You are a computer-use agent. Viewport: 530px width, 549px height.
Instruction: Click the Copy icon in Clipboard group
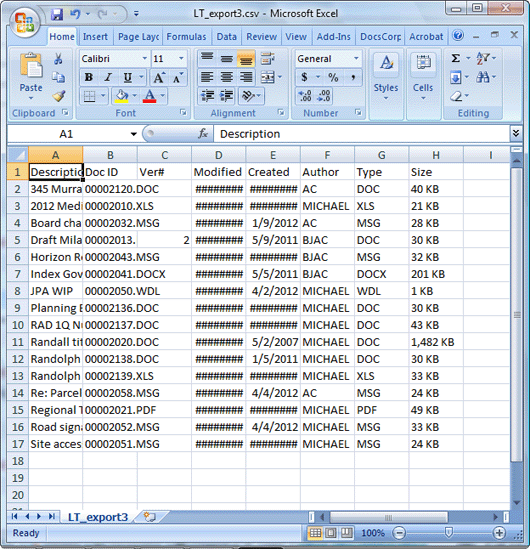point(58,77)
